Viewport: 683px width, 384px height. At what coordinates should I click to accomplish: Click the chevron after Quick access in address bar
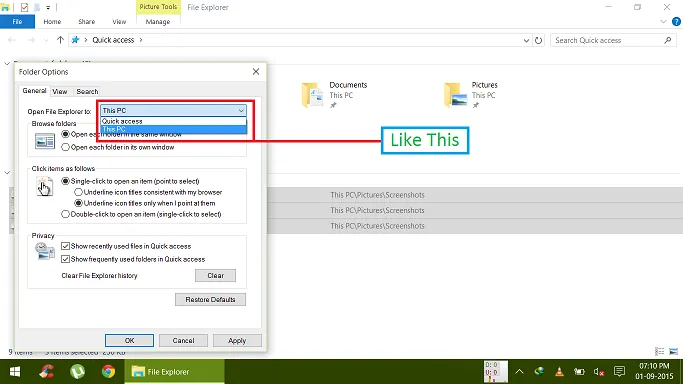tap(141, 40)
